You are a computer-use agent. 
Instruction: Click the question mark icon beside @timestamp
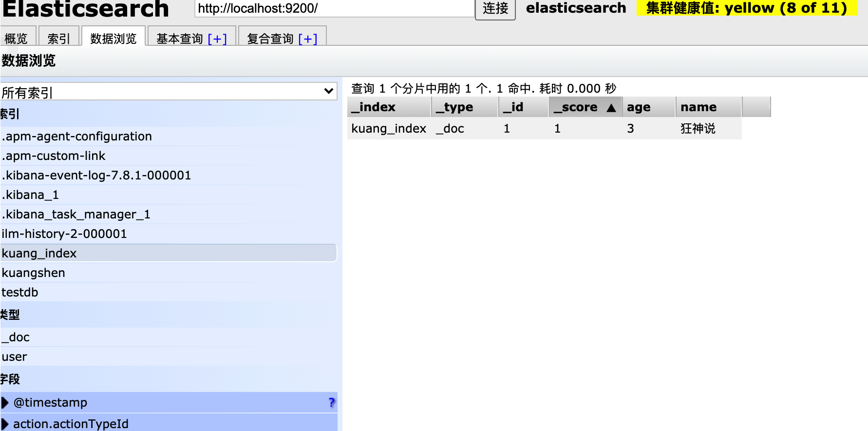click(x=332, y=402)
